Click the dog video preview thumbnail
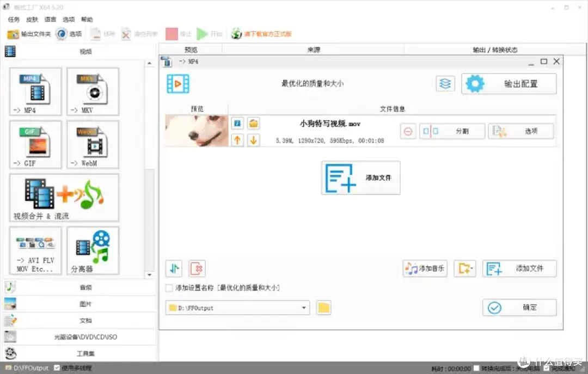Image resolution: width=588 pixels, height=374 pixels. (197, 131)
